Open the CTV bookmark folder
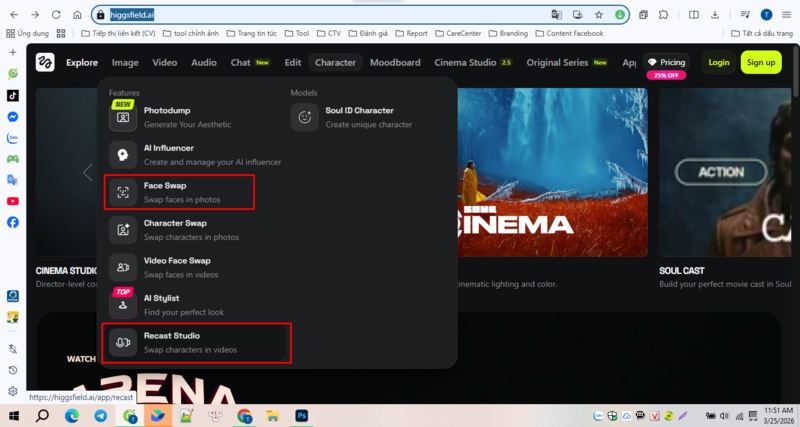800x427 pixels. click(x=329, y=34)
